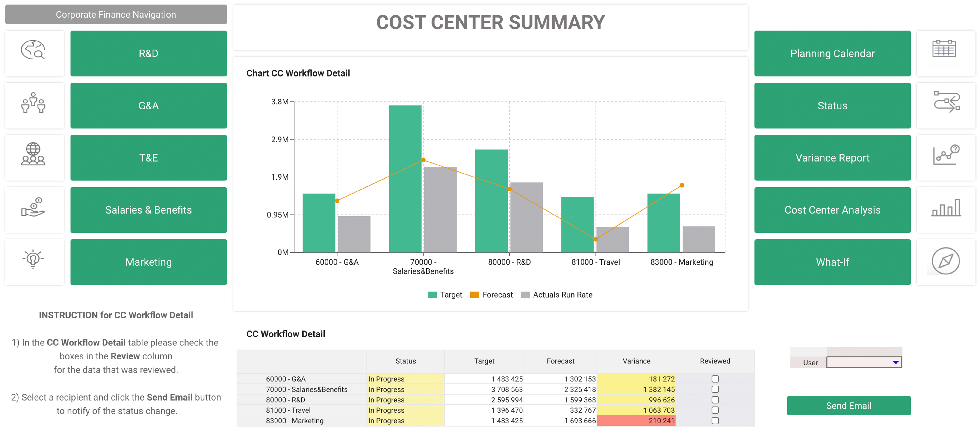Click the globe team icon beside T&E
Viewport: 980px width, 433px height.
[x=33, y=154]
